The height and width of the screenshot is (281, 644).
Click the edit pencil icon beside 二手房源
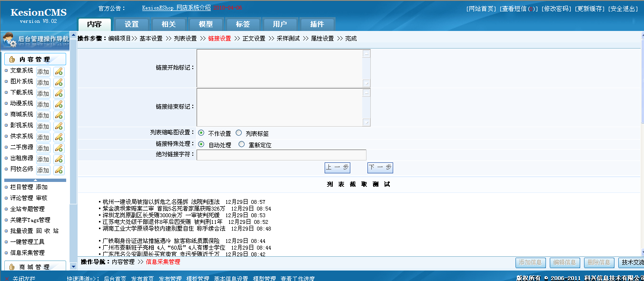tap(59, 148)
